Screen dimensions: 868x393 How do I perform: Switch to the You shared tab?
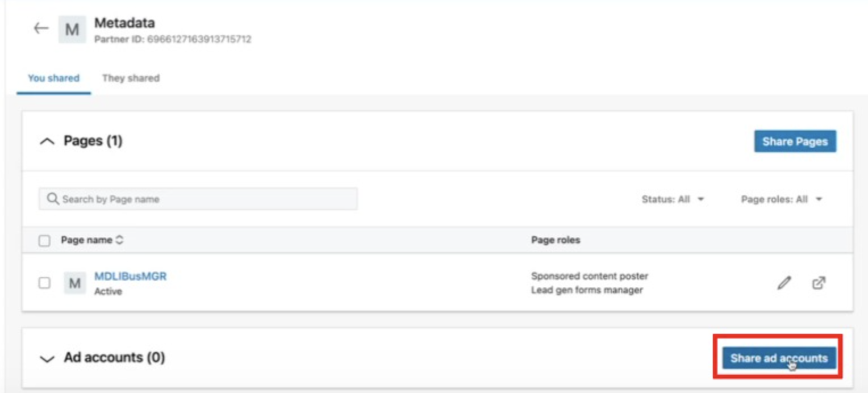click(53, 78)
